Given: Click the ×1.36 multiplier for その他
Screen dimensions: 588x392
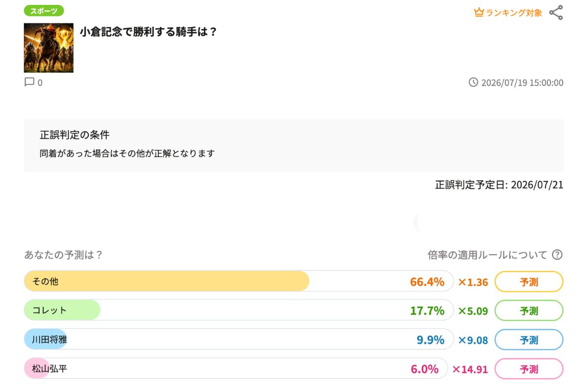Looking at the screenshot, I should tap(473, 282).
